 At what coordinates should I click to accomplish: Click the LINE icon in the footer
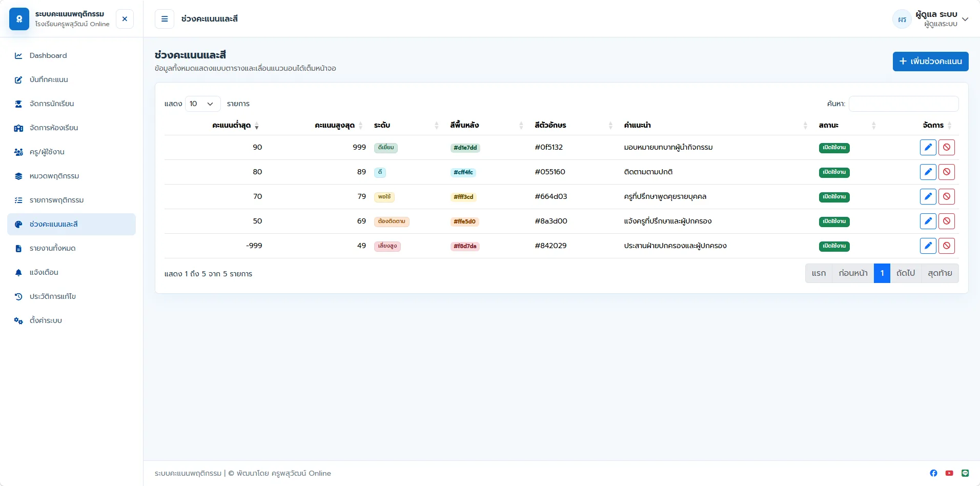[965, 473]
